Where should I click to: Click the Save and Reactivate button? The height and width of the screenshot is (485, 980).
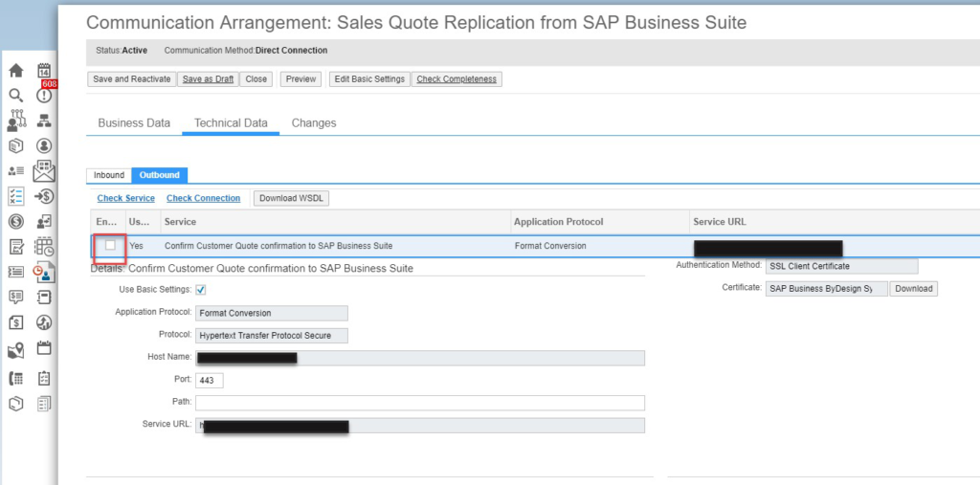click(132, 79)
